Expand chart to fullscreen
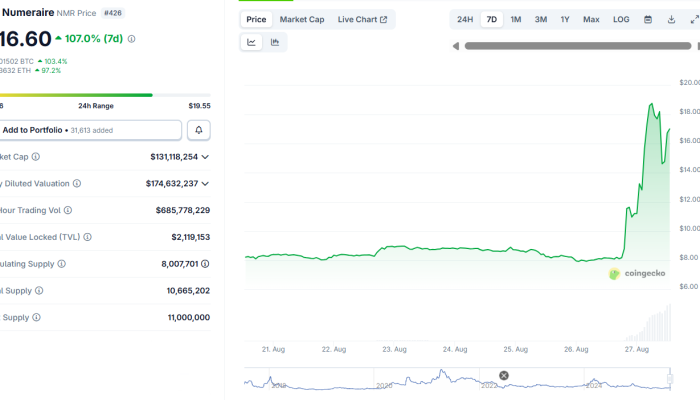Screen dimensions: 700x400 tap(694, 19)
